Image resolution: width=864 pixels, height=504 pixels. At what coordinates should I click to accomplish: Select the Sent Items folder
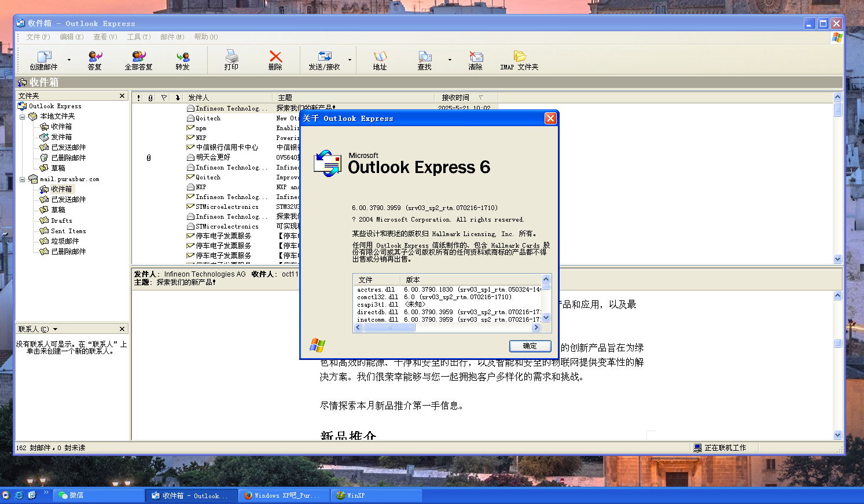pyautogui.click(x=68, y=231)
